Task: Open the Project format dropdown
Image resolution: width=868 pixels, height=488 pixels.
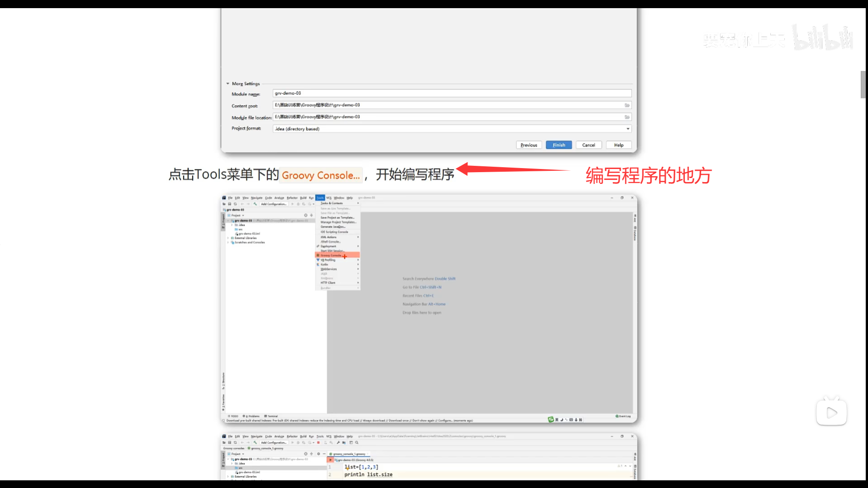Action: pos(627,129)
